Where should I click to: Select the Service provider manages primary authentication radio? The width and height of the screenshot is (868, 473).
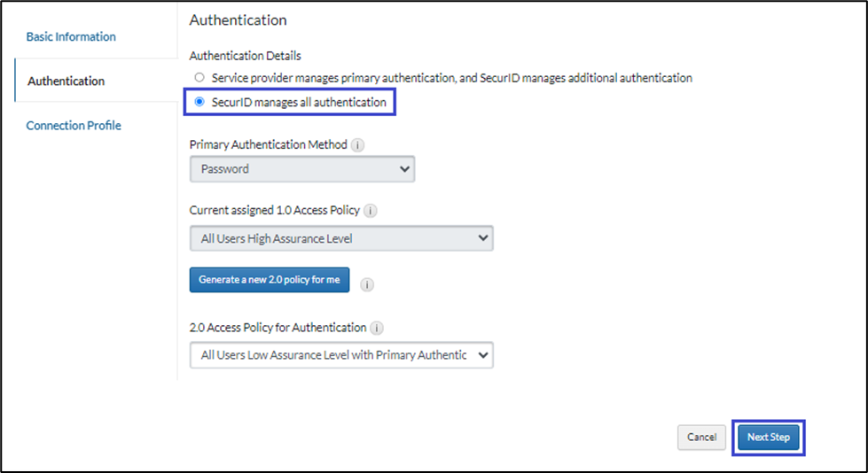(199, 78)
